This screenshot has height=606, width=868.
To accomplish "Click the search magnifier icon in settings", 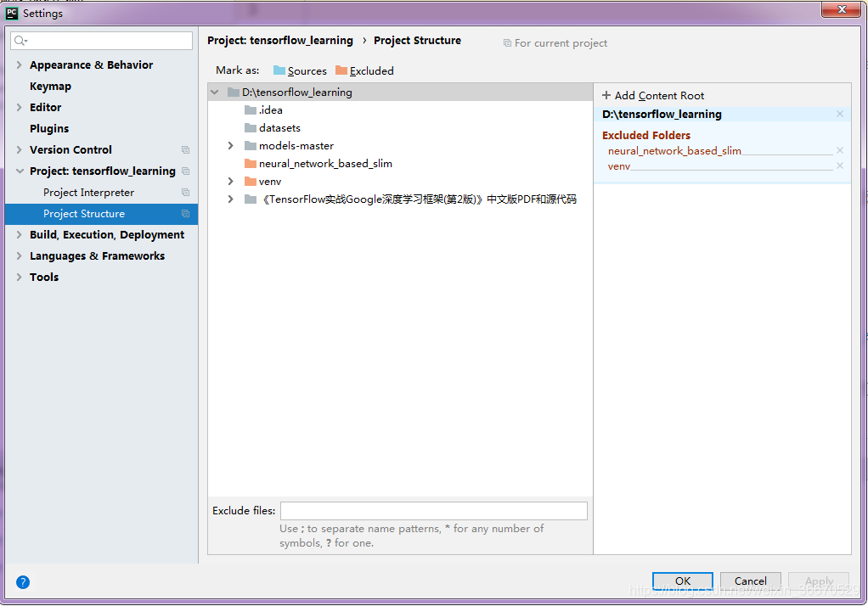I will click(20, 41).
